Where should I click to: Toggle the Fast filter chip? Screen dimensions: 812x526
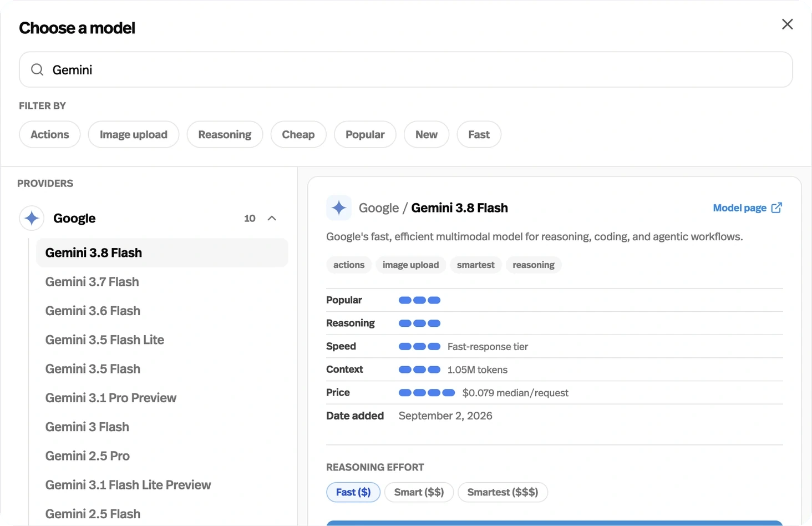click(479, 134)
